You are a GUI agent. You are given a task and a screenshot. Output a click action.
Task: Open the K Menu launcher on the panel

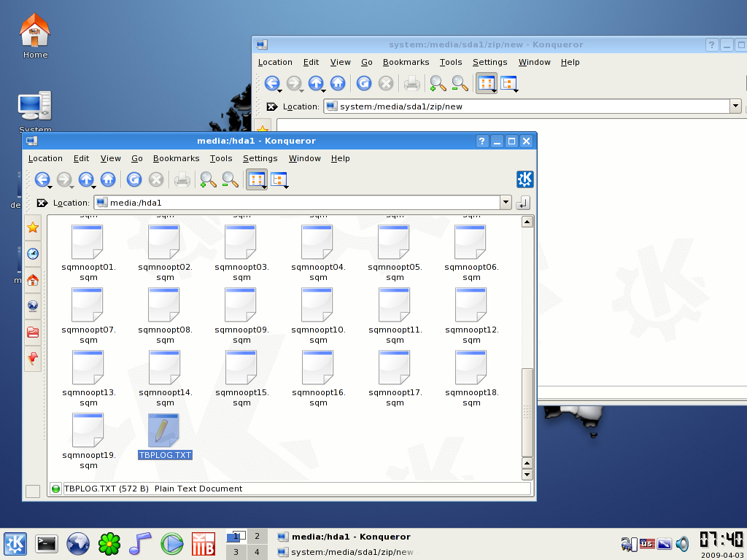pos(15,543)
